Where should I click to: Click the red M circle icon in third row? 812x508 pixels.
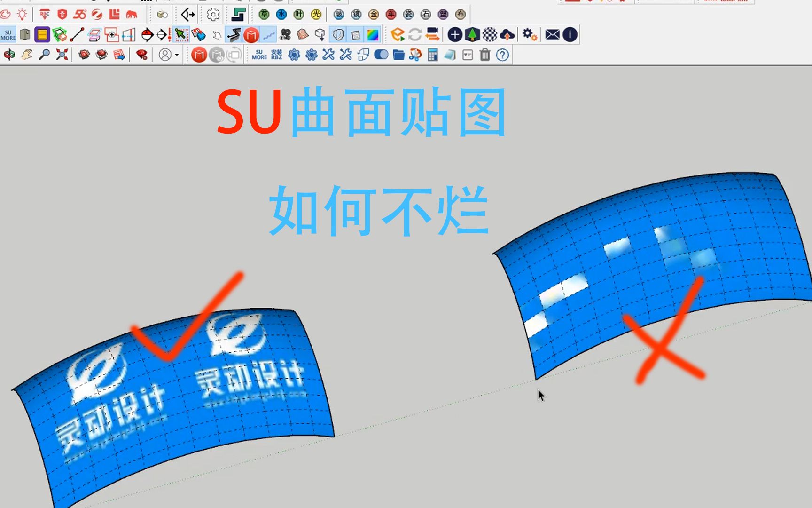[199, 55]
